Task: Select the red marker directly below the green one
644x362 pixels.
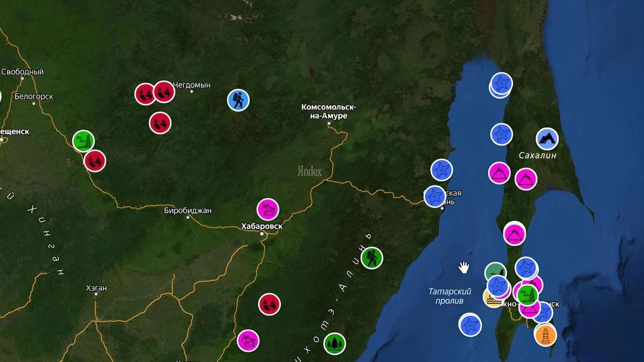Action: coord(95,160)
